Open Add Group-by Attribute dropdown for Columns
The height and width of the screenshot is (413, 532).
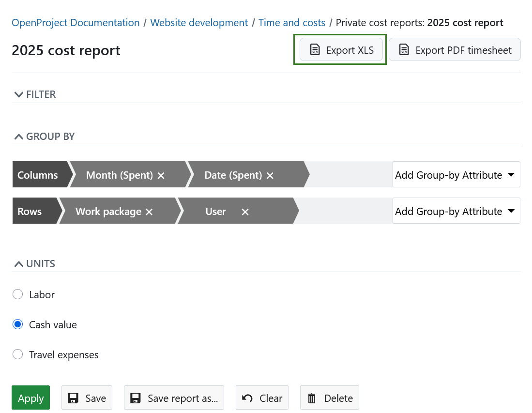pyautogui.click(x=456, y=174)
